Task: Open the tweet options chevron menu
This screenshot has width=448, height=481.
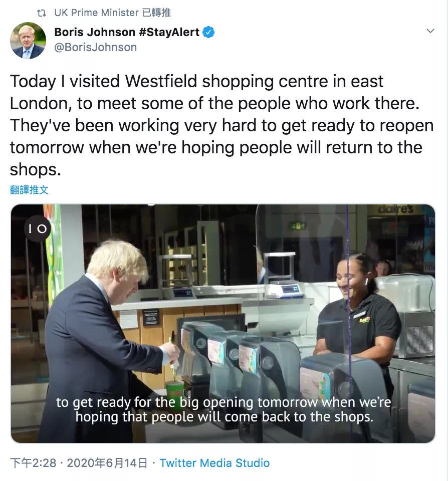Action: [x=430, y=31]
